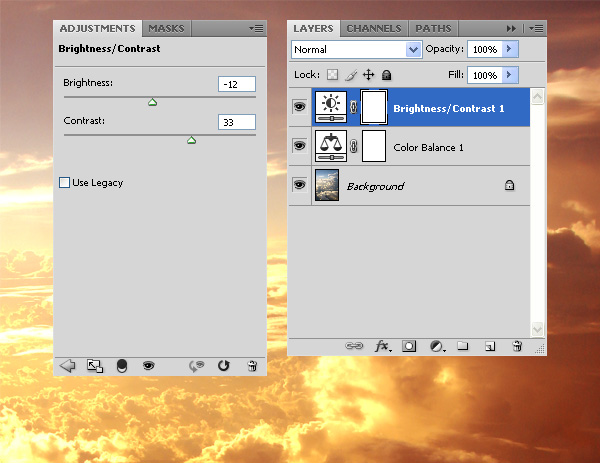Open Adjustments panel options menu
This screenshot has height=463, width=600.
(256, 28)
